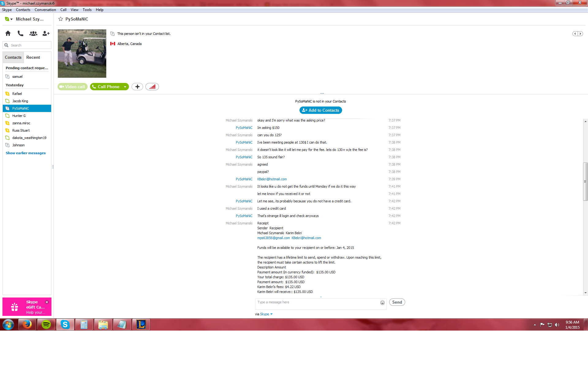588x382 pixels.
Task: Open conversation with zanna.miroc
Action: [x=27, y=123]
